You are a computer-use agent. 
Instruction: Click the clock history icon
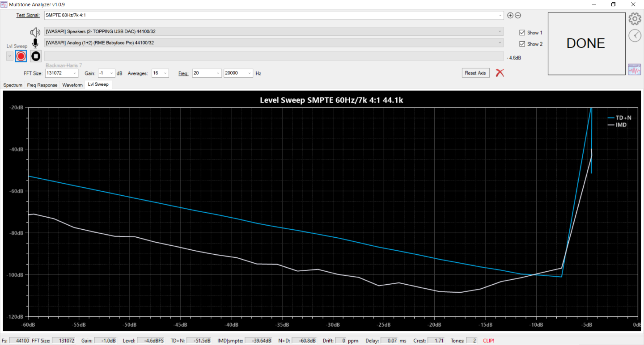click(635, 36)
